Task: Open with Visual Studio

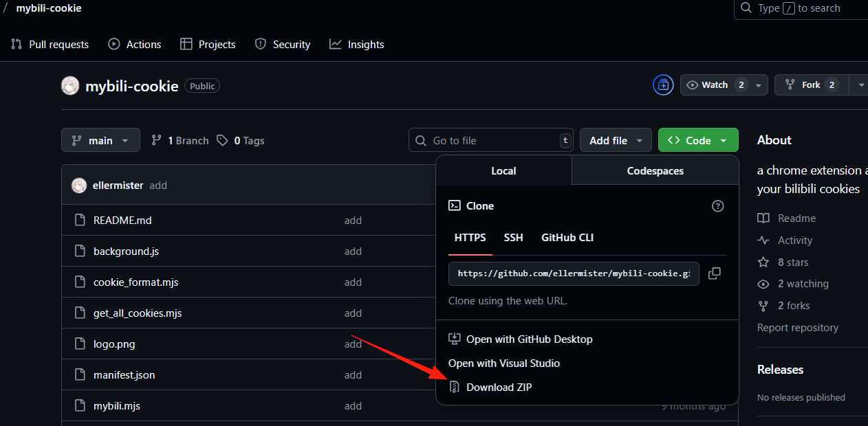Action: (504, 363)
